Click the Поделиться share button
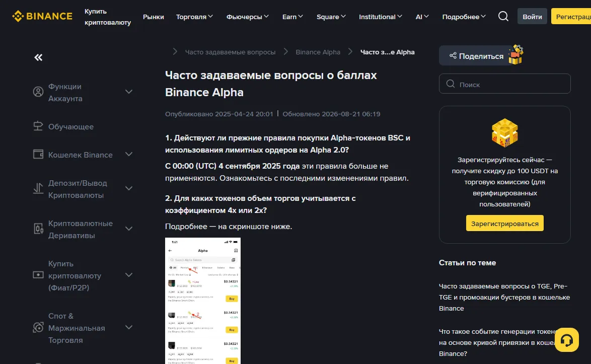Screen dimensions: 591x364 (476, 56)
